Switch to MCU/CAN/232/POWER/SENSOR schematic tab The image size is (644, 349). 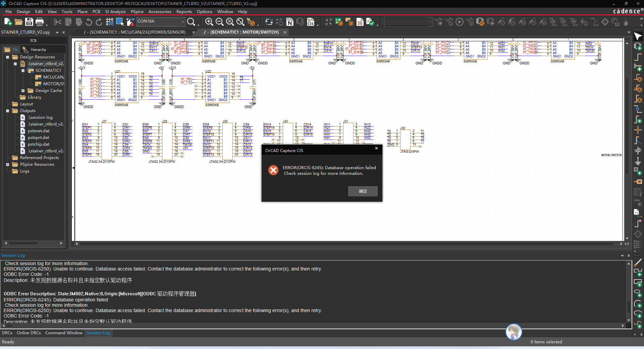[x=135, y=32]
